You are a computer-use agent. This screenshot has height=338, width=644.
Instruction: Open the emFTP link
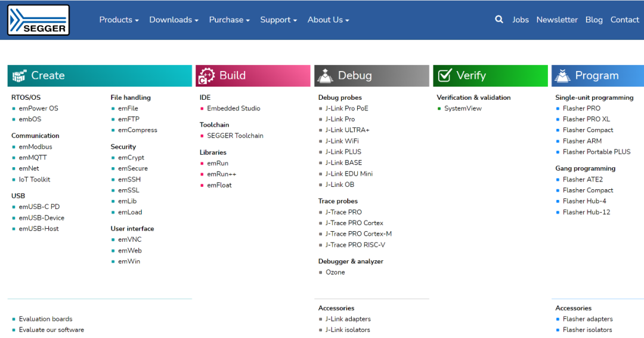pyautogui.click(x=129, y=119)
